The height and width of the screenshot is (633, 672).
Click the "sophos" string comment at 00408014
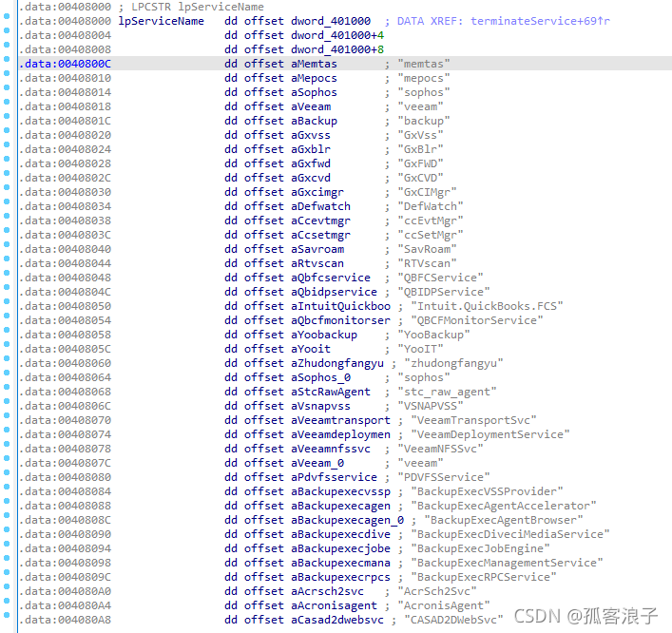point(423,92)
